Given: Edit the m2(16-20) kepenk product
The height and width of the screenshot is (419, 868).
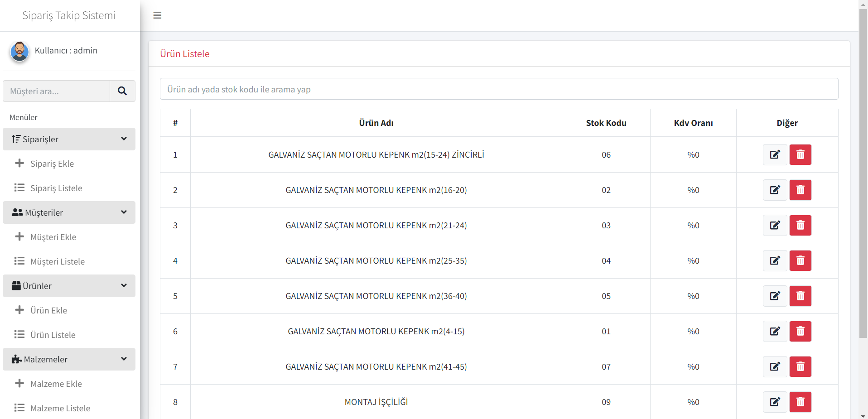Looking at the screenshot, I should point(775,190).
